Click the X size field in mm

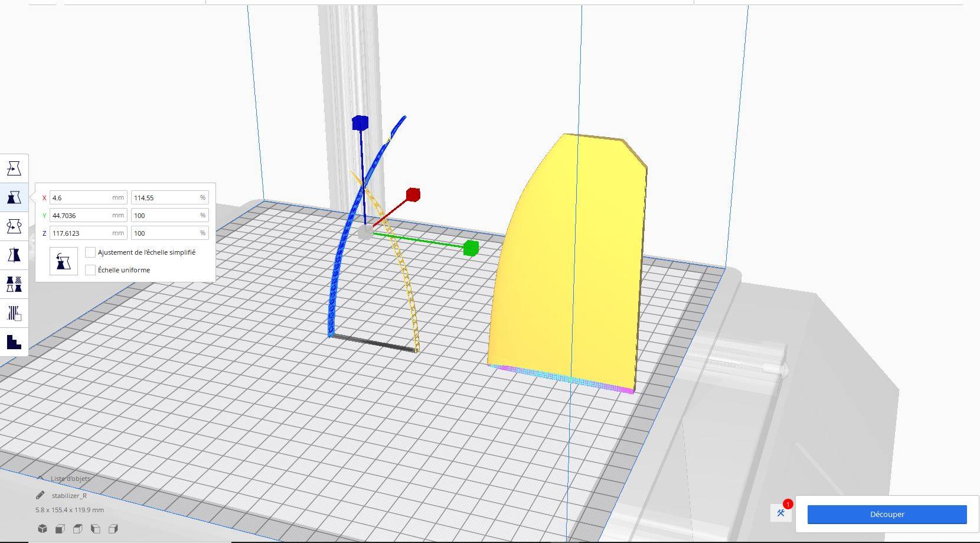tap(89, 198)
